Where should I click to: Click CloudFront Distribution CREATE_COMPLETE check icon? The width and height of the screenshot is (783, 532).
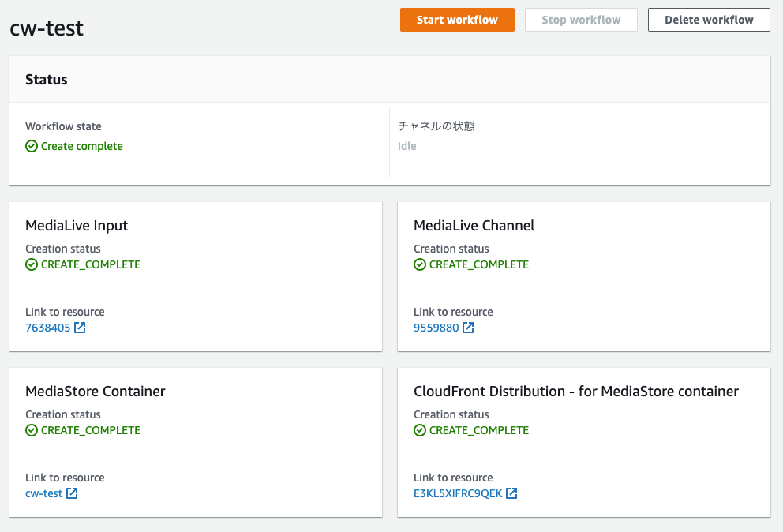coord(420,431)
